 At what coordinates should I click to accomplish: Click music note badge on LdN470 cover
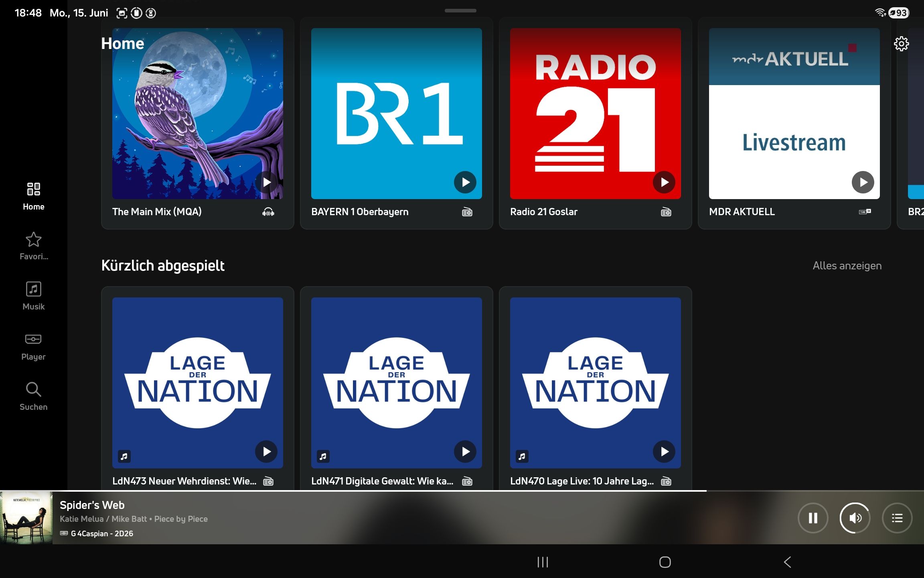[522, 456]
